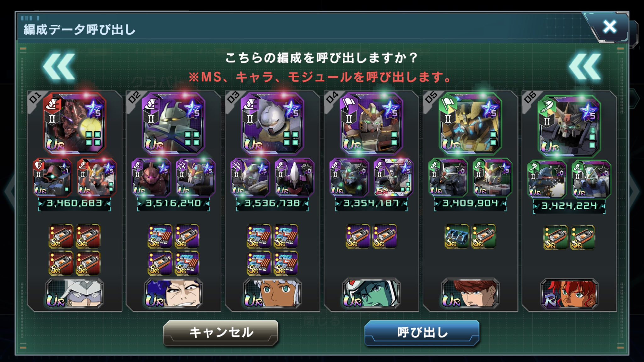
Task: Open first SR module in slot 01
Action: (x=61, y=236)
